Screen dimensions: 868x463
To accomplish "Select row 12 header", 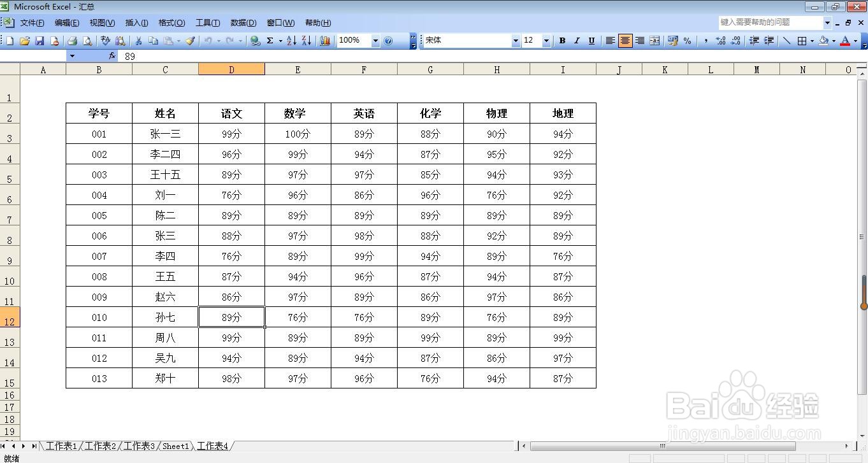I will pos(10,317).
